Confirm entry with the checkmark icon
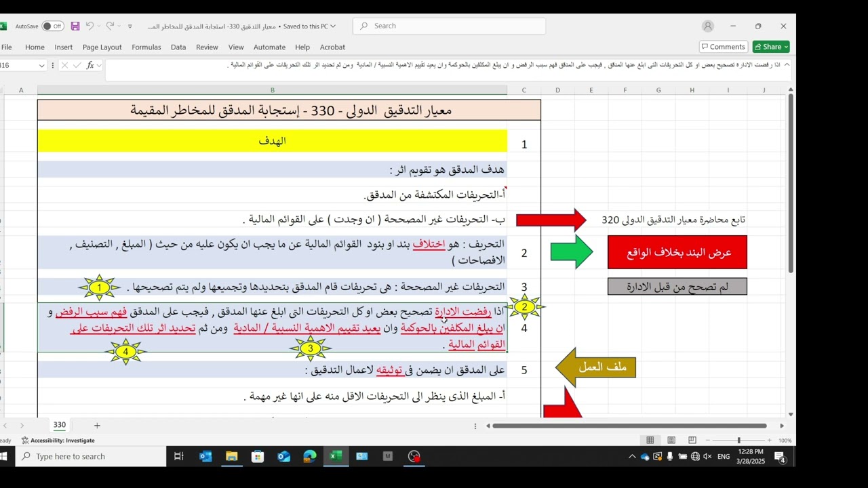This screenshot has height=488, width=868. [x=77, y=66]
